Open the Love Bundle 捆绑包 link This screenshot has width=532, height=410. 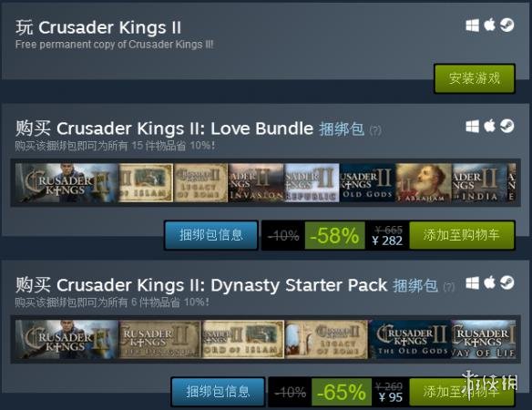click(342, 129)
